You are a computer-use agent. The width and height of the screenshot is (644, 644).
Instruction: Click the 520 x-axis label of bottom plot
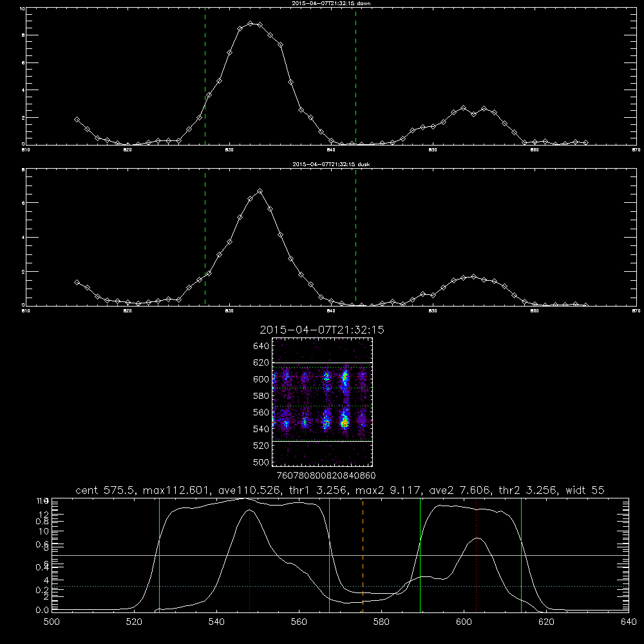click(134, 622)
